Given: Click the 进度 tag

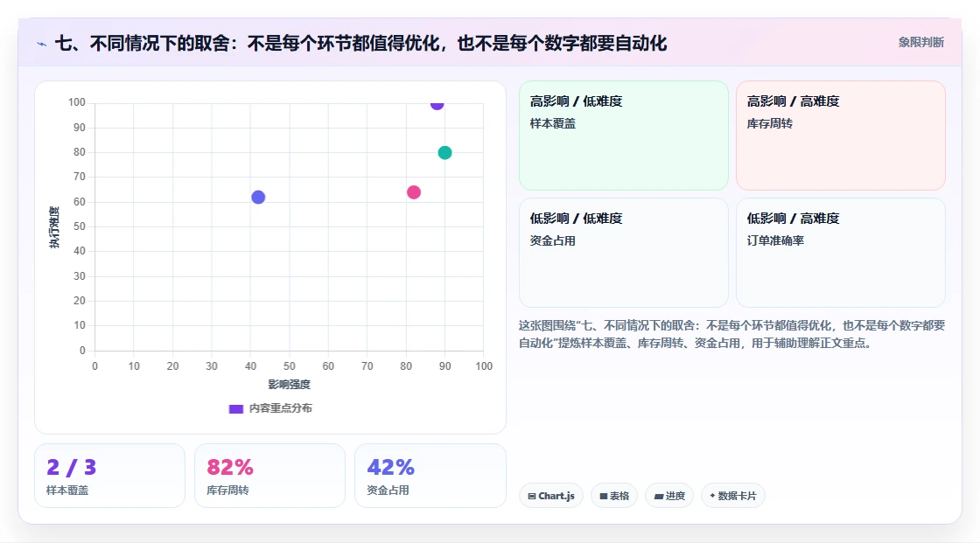Looking at the screenshot, I should [669, 496].
